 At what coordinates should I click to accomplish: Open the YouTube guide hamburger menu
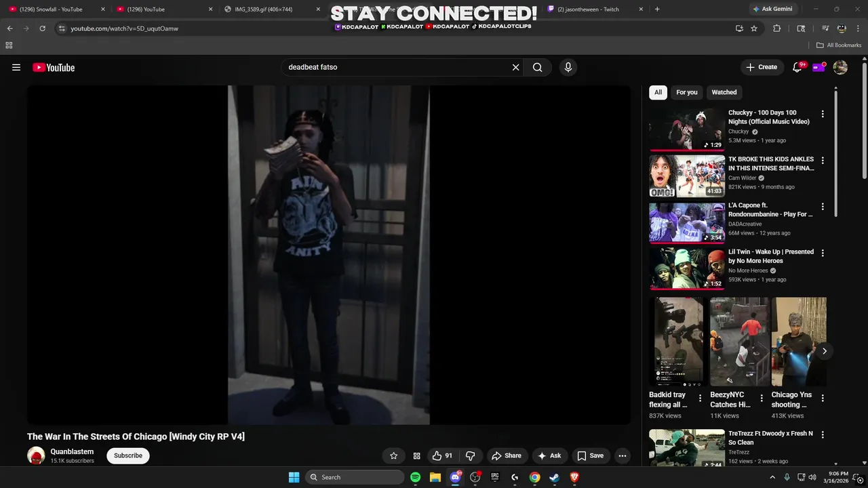click(x=16, y=67)
